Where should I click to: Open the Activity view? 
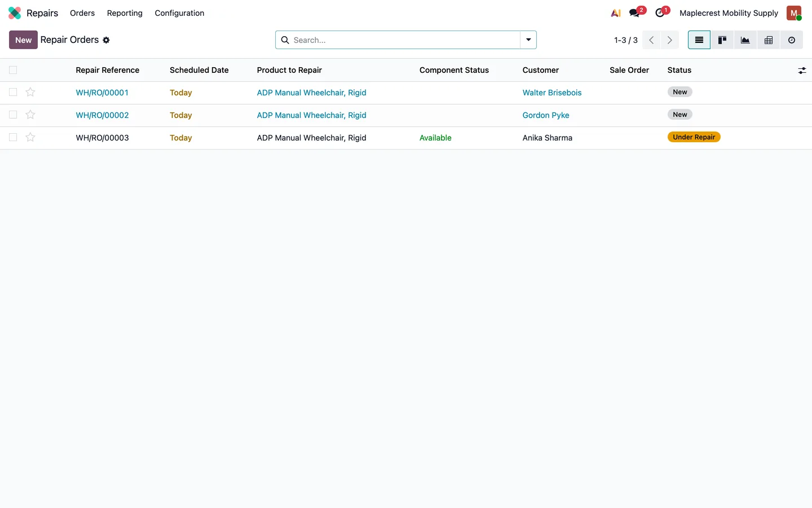click(x=791, y=40)
